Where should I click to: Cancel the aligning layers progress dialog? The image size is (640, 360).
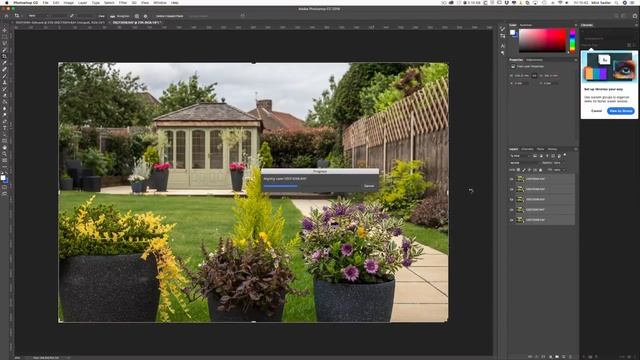click(x=369, y=186)
